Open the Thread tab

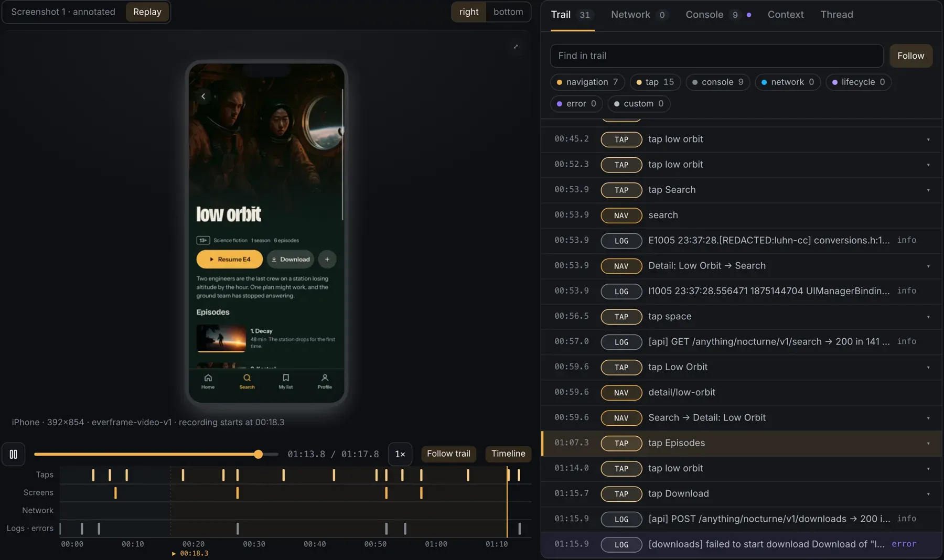836,15
